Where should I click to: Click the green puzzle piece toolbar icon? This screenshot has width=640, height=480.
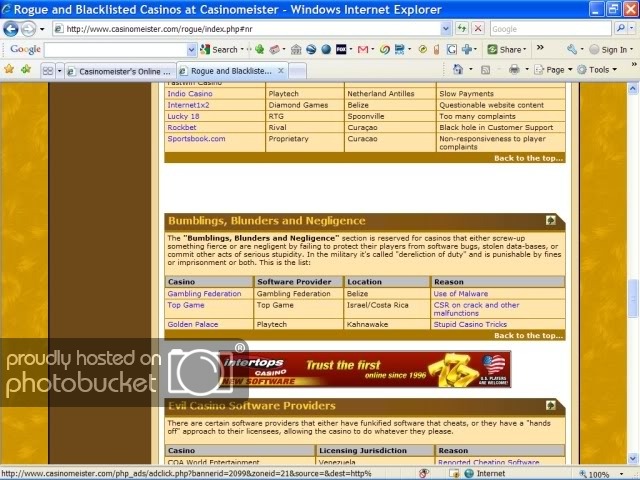tap(260, 50)
